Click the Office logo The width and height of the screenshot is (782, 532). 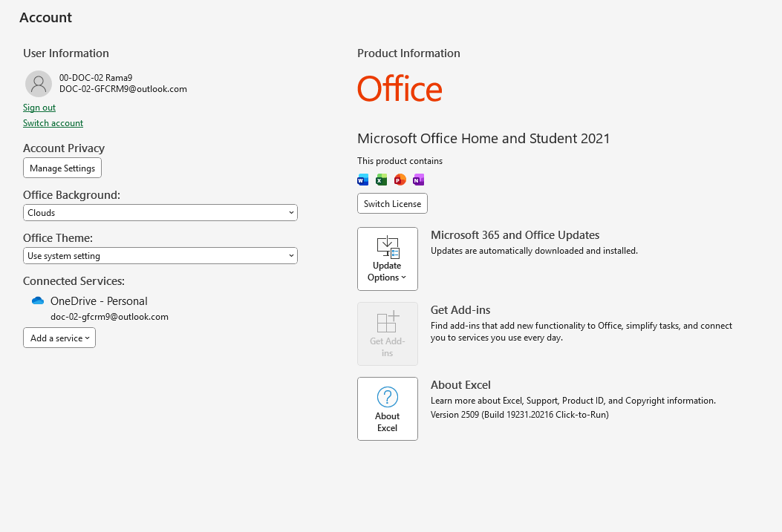[400, 89]
